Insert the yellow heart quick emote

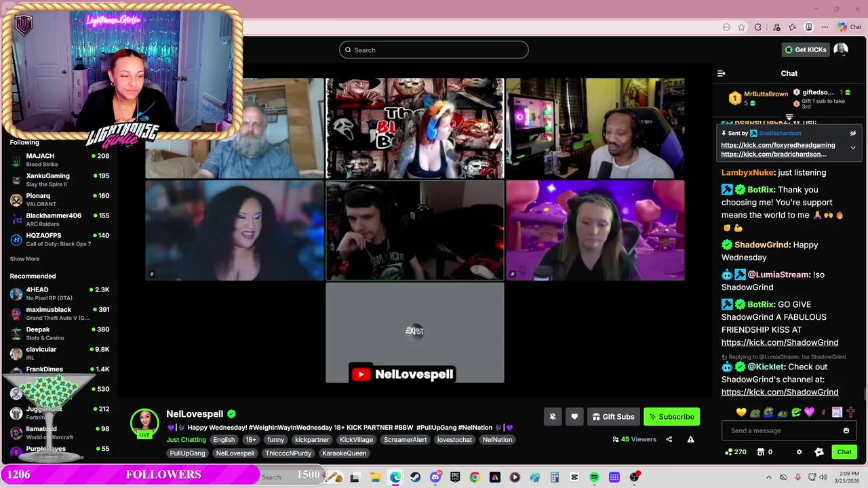(x=741, y=412)
